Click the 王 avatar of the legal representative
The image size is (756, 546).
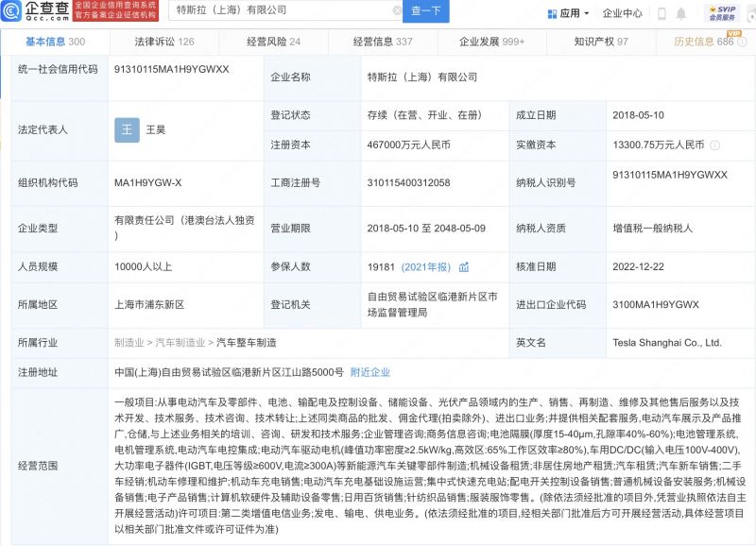(x=127, y=129)
